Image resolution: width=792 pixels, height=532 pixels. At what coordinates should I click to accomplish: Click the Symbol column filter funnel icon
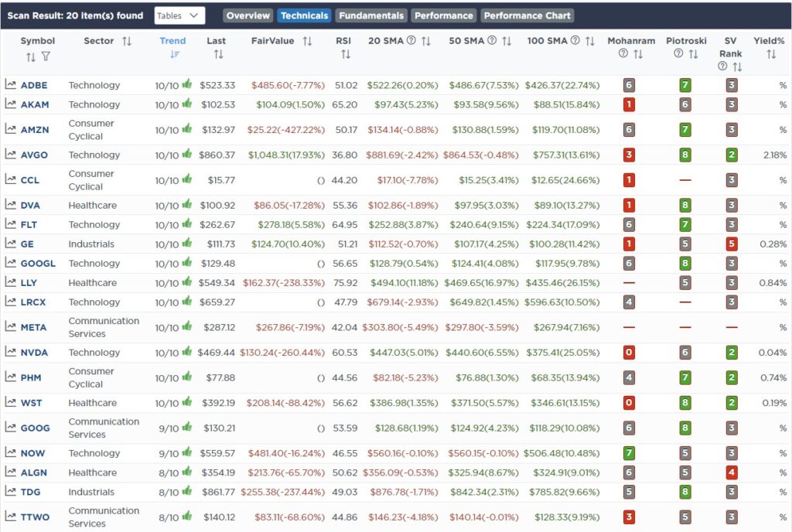coord(46,56)
